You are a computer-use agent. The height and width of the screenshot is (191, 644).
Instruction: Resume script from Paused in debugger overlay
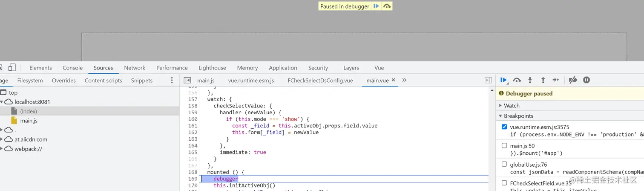click(376, 6)
